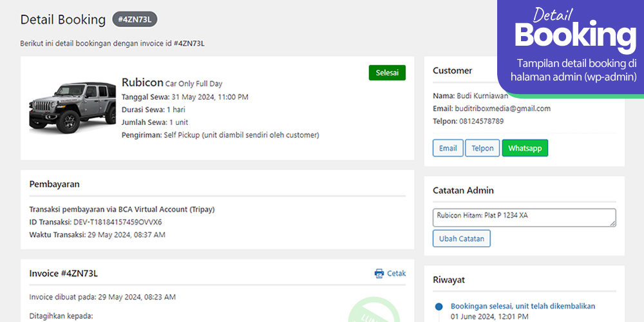644x322 pixels.
Task: Click the #4ZN73L invoice badge in header
Action: click(135, 19)
